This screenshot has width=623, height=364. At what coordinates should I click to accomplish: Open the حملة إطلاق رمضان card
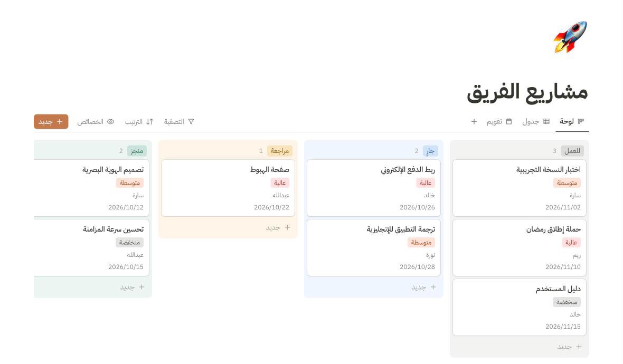(x=520, y=247)
